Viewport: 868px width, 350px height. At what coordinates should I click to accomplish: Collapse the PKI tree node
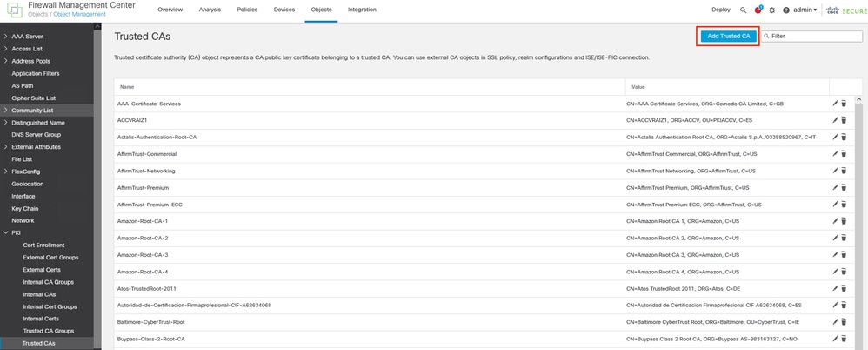pos(5,232)
